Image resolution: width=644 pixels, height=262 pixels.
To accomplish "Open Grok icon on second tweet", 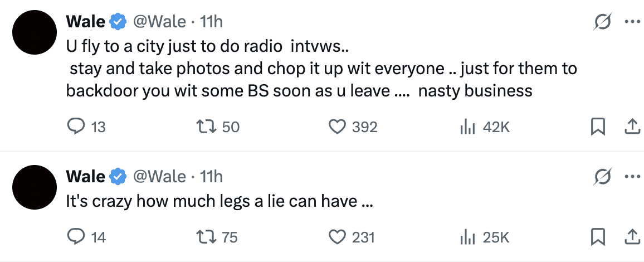I will (x=603, y=177).
